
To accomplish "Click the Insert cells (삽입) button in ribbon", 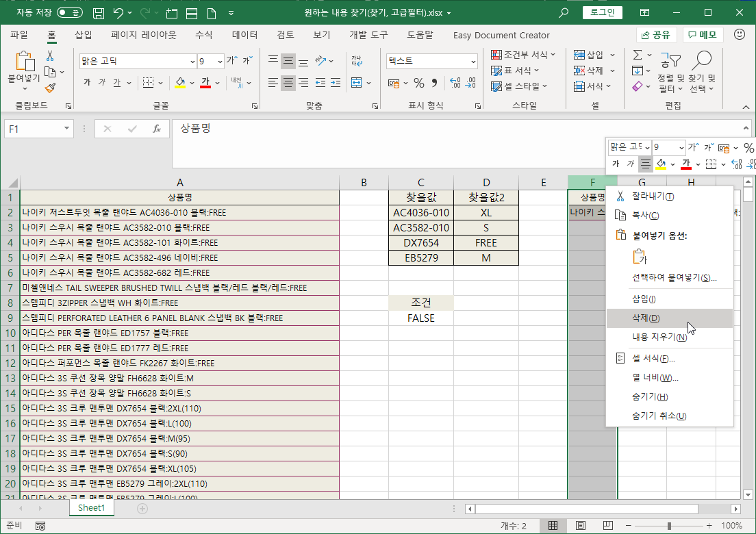I will click(589, 55).
